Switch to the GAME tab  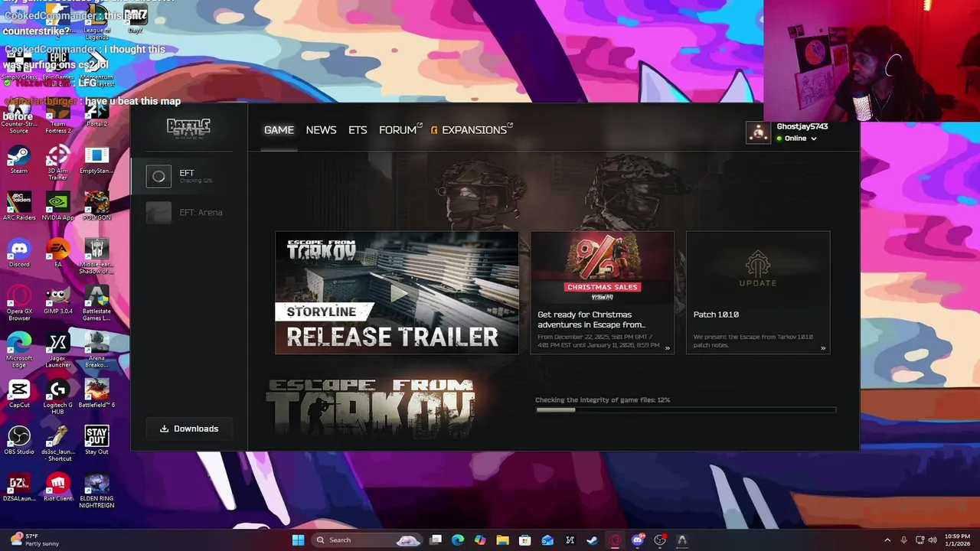(x=279, y=130)
